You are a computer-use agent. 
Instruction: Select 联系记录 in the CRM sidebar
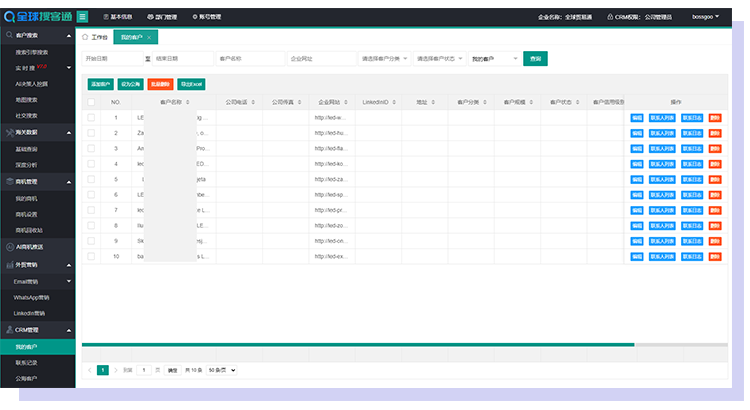coord(27,362)
